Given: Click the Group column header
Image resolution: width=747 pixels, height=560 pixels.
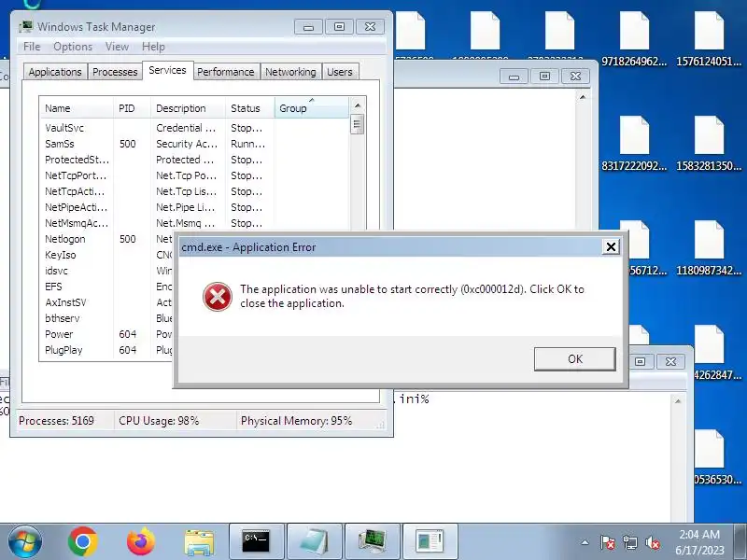Looking at the screenshot, I should coord(312,108).
